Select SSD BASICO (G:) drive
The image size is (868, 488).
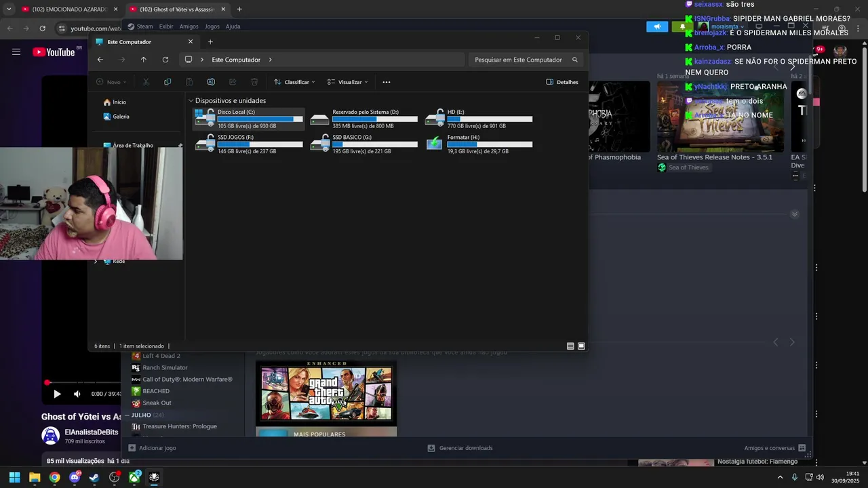363,144
